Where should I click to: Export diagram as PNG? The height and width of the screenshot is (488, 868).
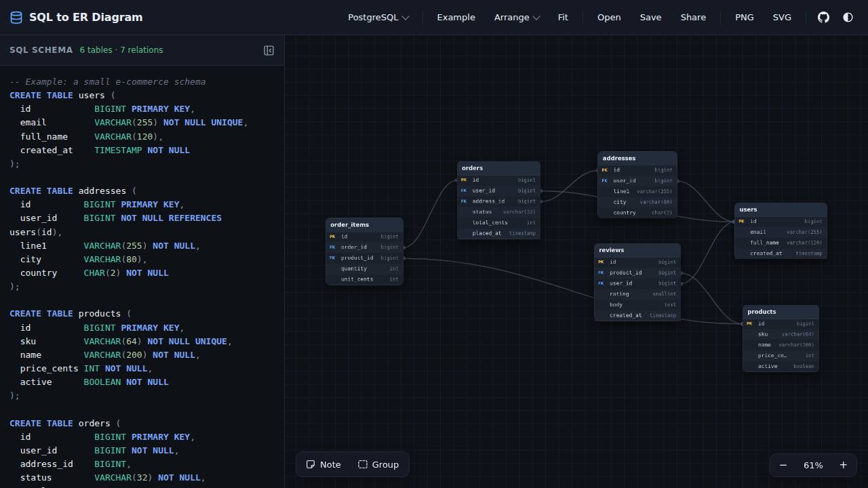(745, 18)
